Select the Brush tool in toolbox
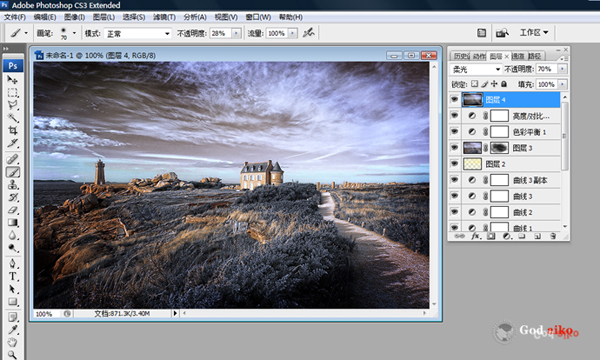The height and width of the screenshot is (360, 600). [13, 172]
